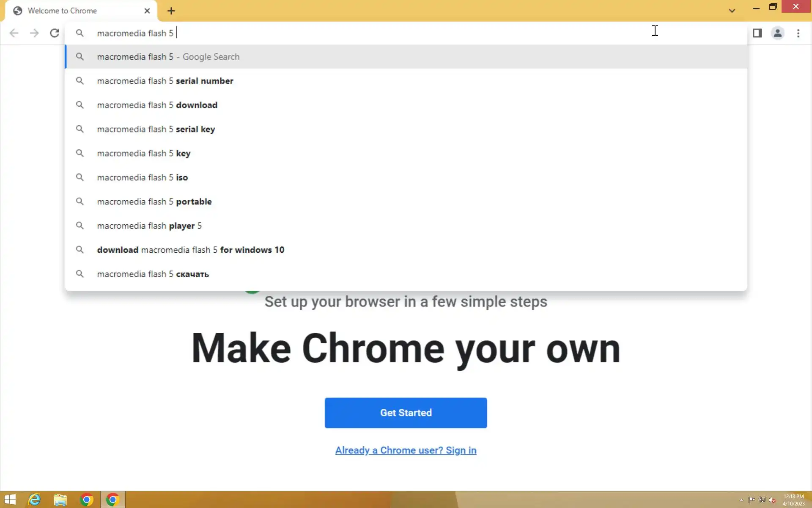812x508 pixels.
Task: Show hidden system tray icons
Action: pos(741,500)
